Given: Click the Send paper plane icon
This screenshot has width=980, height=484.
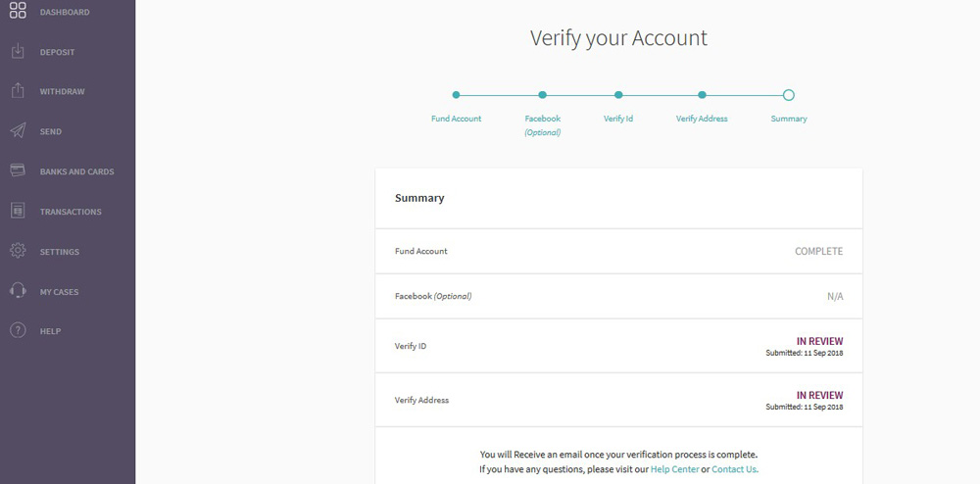Looking at the screenshot, I should (18, 131).
